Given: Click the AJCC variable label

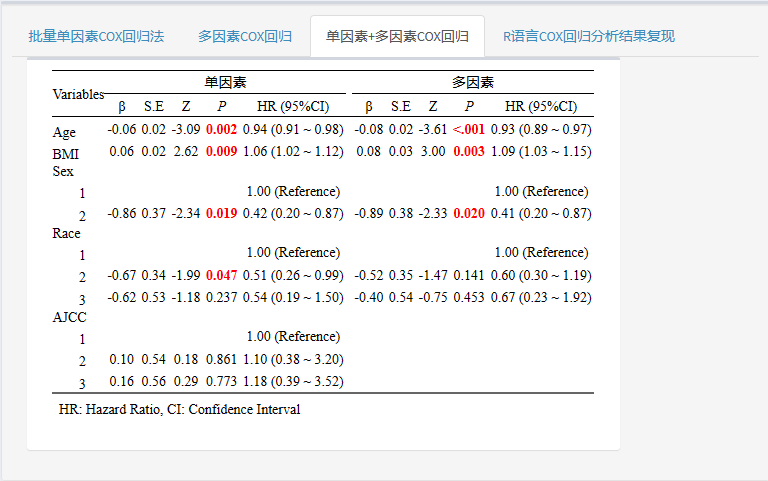Looking at the screenshot, I should pyautogui.click(x=70, y=316).
